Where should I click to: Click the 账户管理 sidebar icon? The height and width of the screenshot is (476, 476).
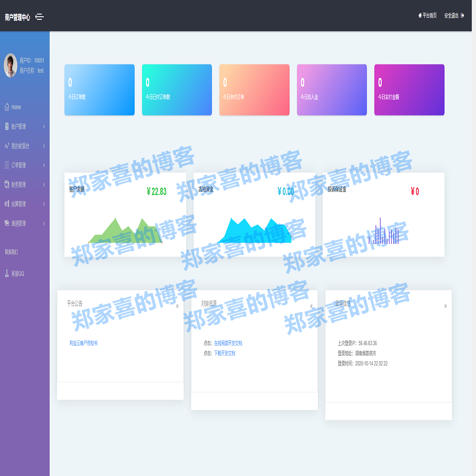tap(7, 126)
